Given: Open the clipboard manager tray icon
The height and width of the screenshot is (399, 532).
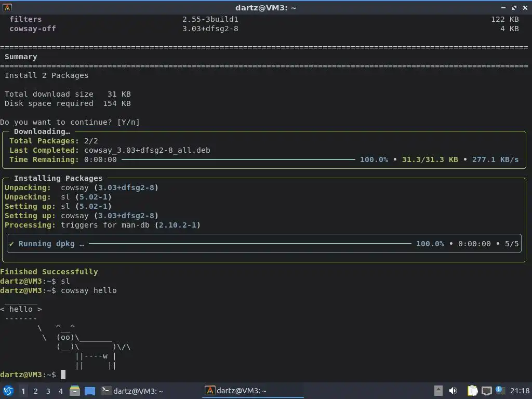Looking at the screenshot, I should click(472, 391).
